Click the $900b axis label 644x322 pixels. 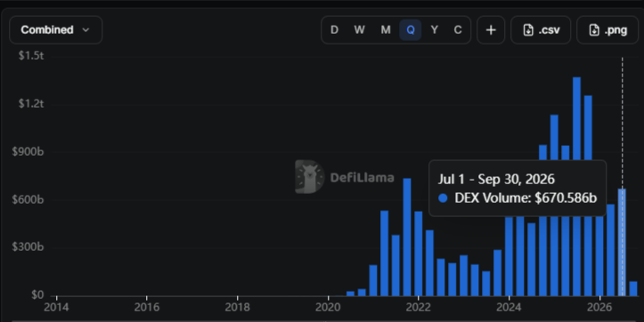(28, 151)
